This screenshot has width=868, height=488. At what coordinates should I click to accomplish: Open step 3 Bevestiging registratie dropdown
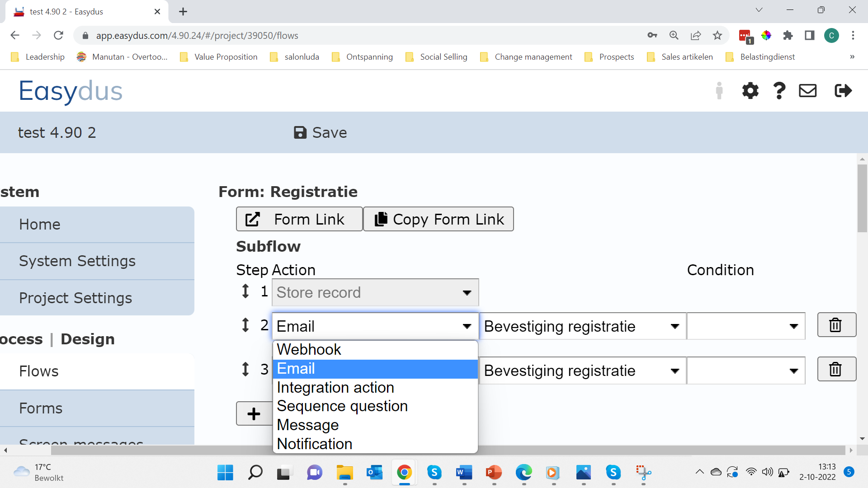click(582, 371)
